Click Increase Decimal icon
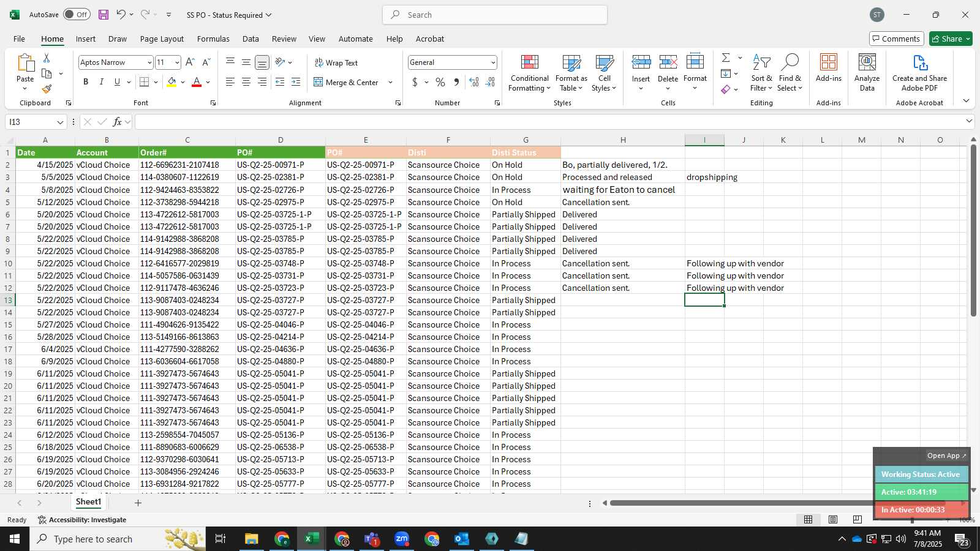The width and height of the screenshot is (980, 551). click(x=474, y=82)
